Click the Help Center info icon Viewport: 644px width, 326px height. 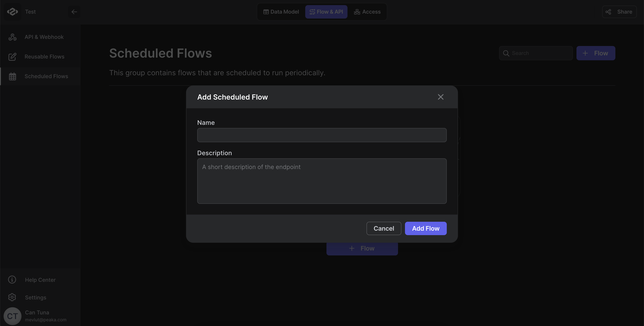tap(12, 280)
